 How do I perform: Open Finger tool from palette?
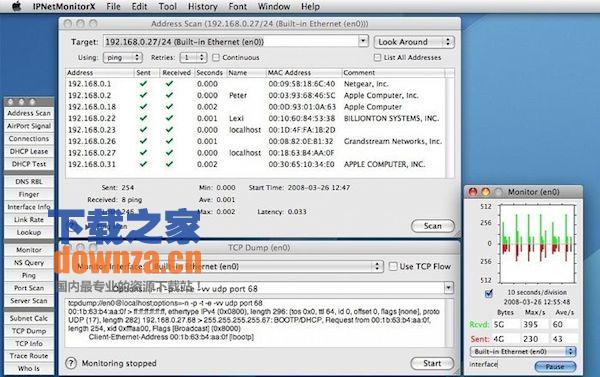29,194
